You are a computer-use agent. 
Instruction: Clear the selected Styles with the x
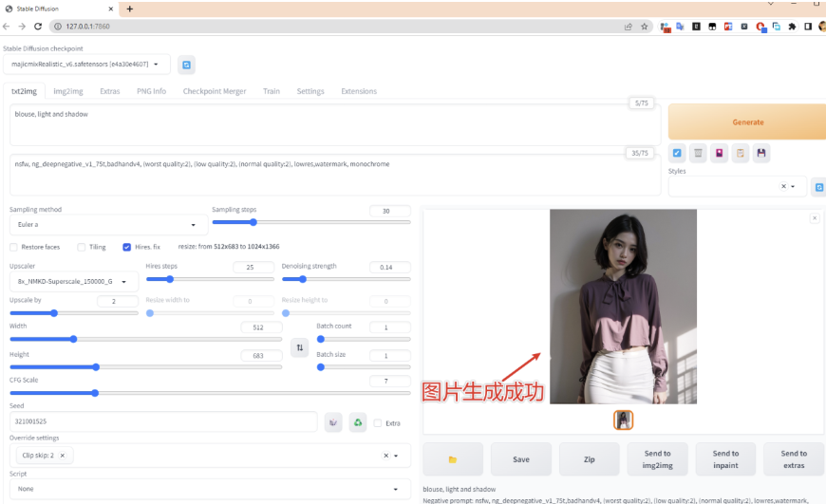[x=783, y=186]
